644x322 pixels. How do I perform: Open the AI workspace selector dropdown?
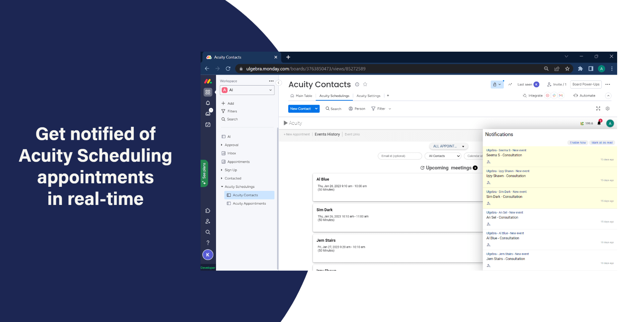pyautogui.click(x=247, y=90)
